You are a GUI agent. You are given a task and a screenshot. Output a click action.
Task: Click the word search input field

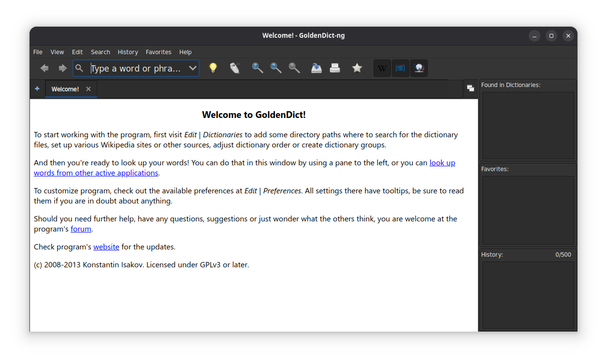point(135,68)
